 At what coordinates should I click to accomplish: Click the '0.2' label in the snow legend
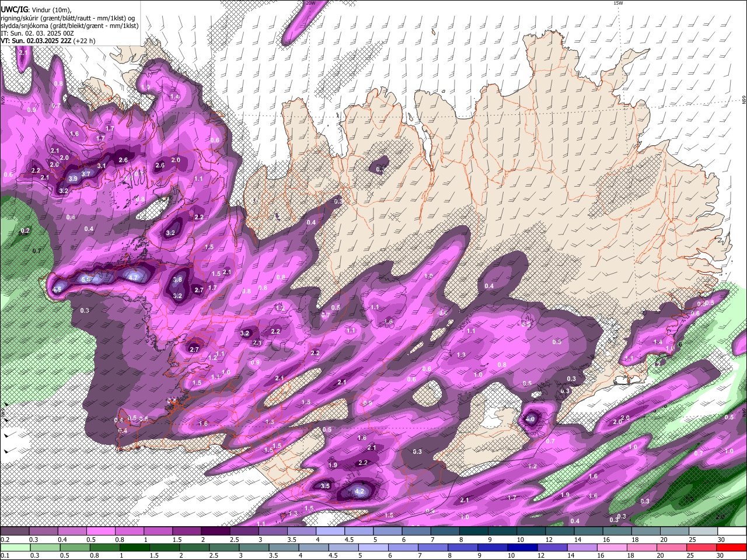(5, 540)
